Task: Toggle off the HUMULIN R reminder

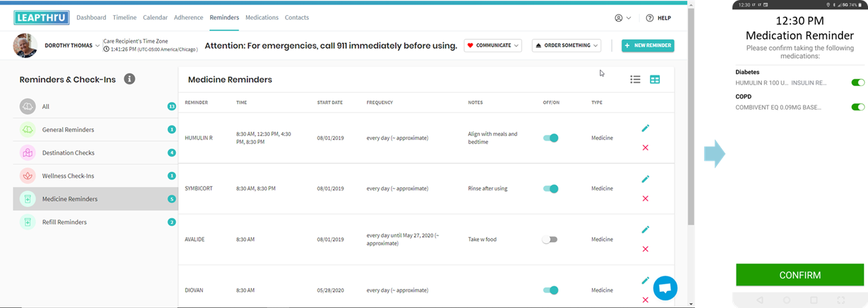Action: click(551, 138)
